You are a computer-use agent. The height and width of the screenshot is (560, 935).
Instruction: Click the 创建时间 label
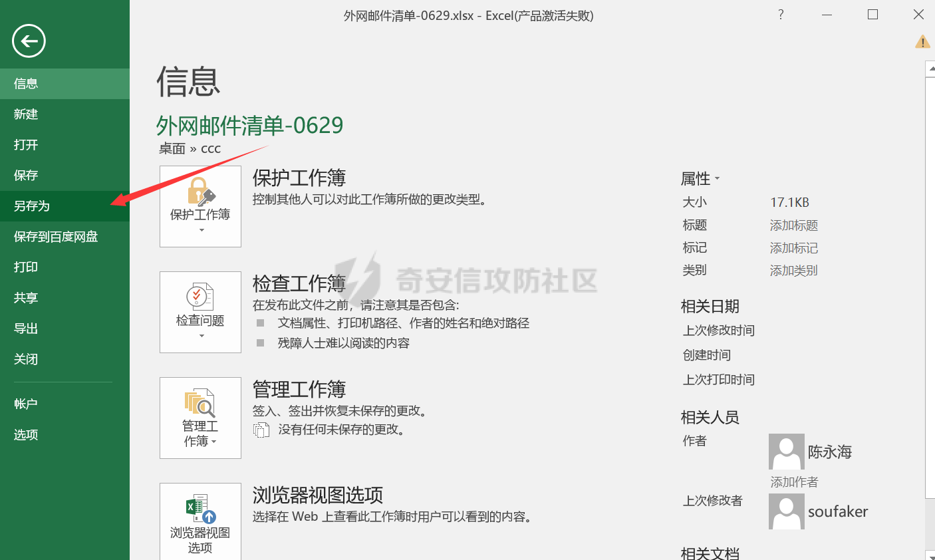click(x=707, y=355)
